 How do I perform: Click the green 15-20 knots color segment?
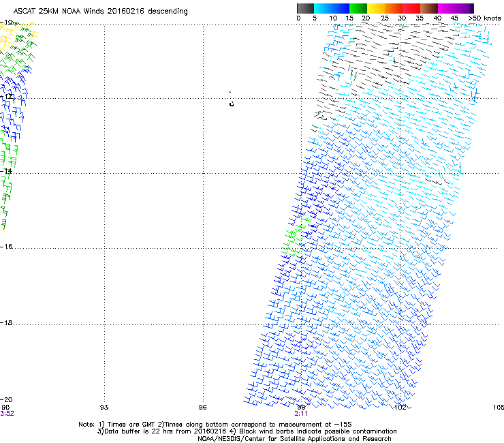[x=358, y=8]
